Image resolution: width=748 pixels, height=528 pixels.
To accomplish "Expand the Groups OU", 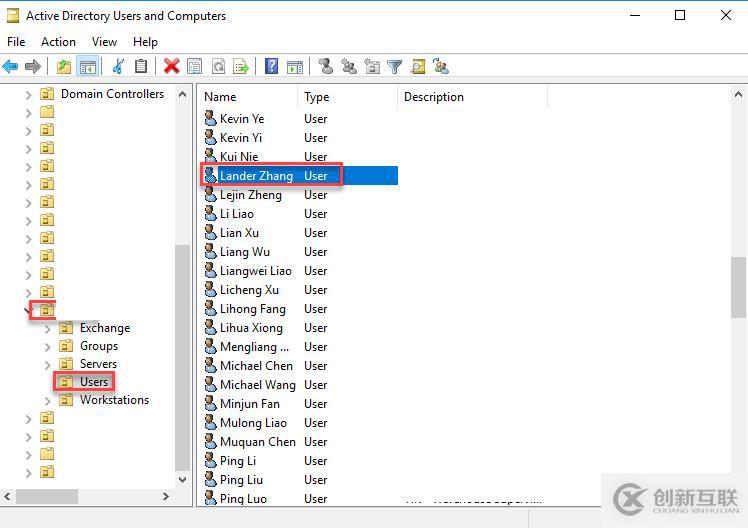I will (x=47, y=347).
